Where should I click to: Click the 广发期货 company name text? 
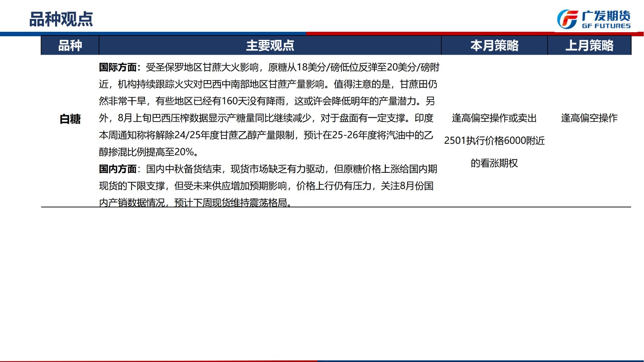click(606, 16)
